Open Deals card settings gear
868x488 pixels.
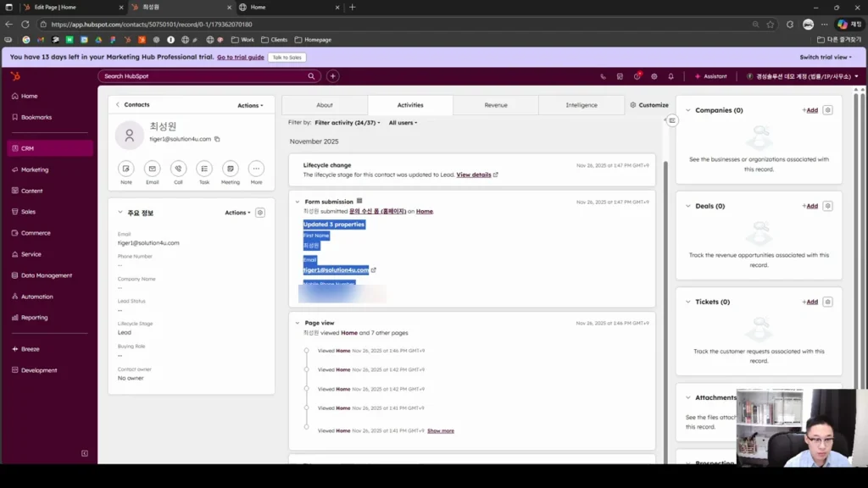pos(827,206)
